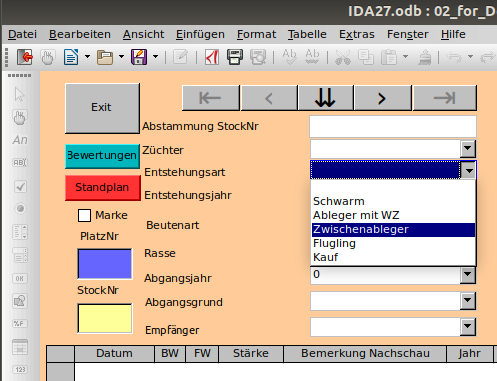Select Zwischenableger in the list
The height and width of the screenshot is (381, 497).
393,230
